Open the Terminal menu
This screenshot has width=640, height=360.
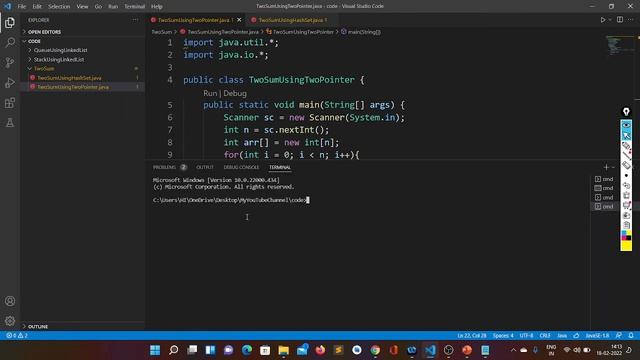pyautogui.click(x=134, y=6)
